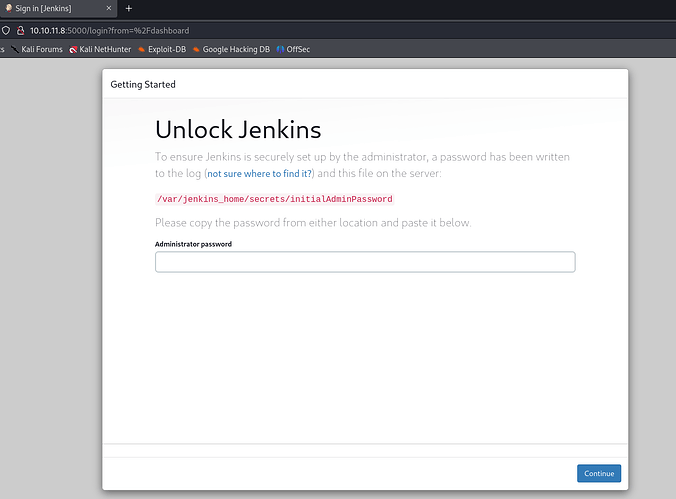Click the shield tracking protection icon

[6, 31]
